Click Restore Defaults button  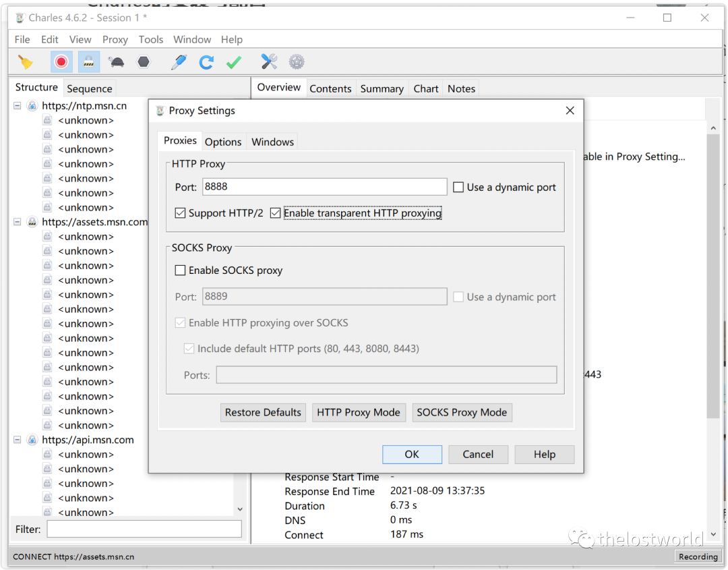point(263,413)
